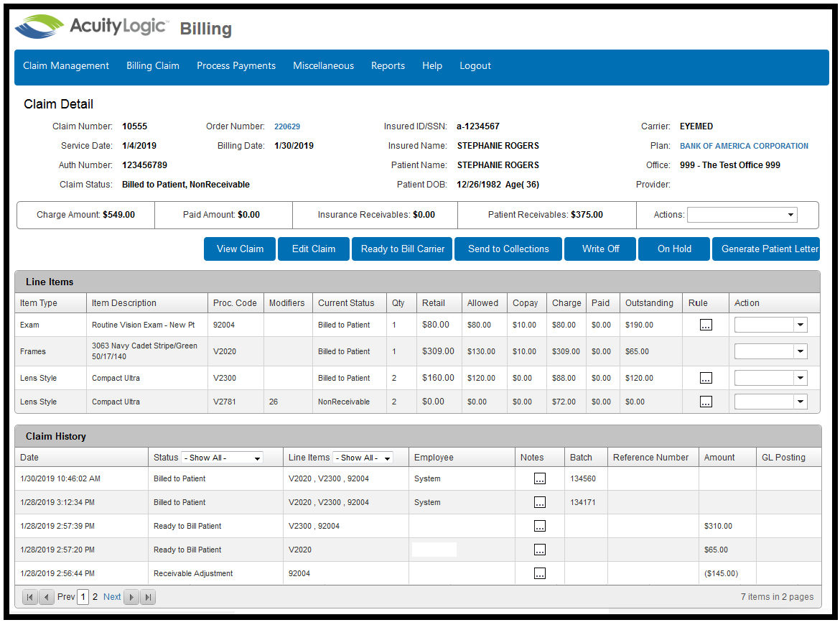Go to last page of claim history
This screenshot has width=840, height=625.
click(x=148, y=596)
